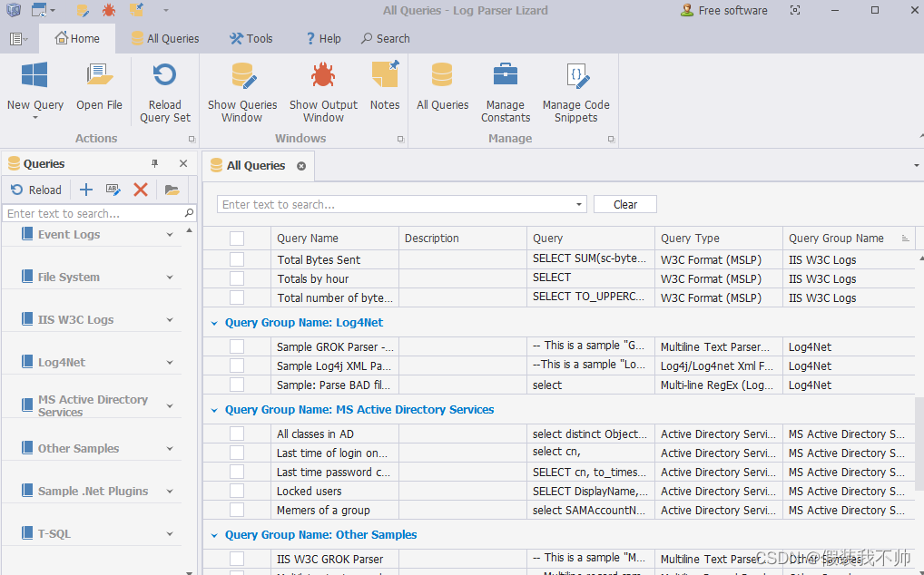Show the Output Window bug icon
This screenshot has width=924, height=575.
323,74
